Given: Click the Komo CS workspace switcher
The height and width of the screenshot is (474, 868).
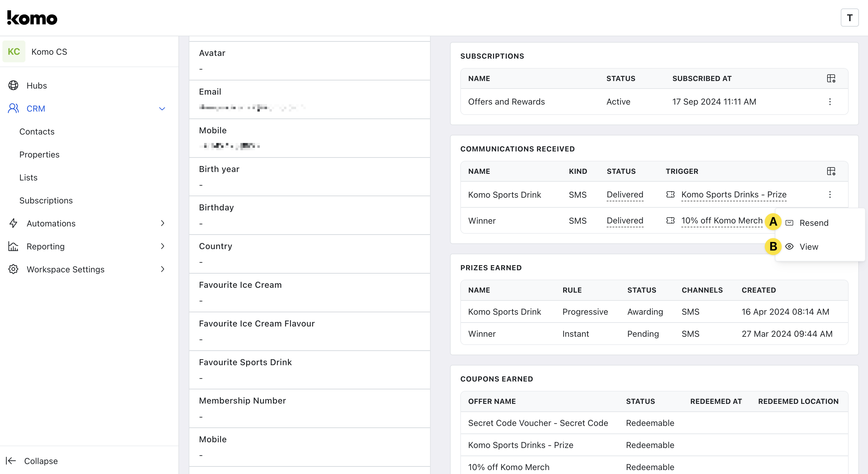Looking at the screenshot, I should pyautogui.click(x=49, y=52).
